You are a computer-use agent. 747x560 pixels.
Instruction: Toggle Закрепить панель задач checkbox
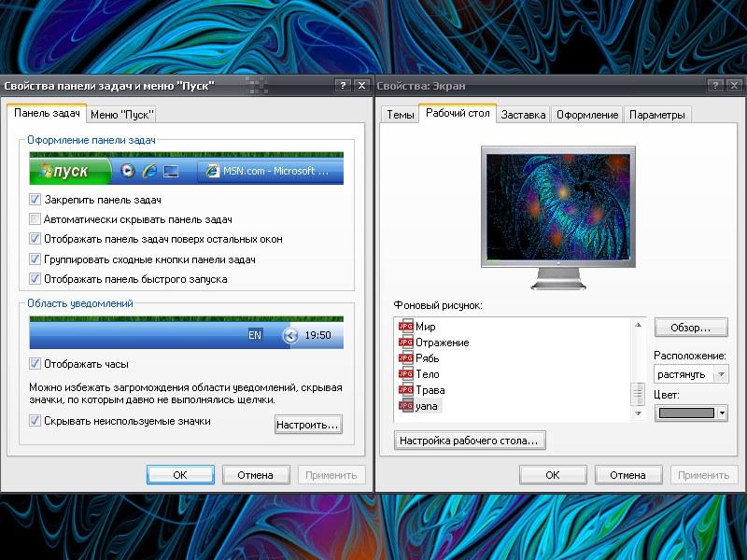35,199
